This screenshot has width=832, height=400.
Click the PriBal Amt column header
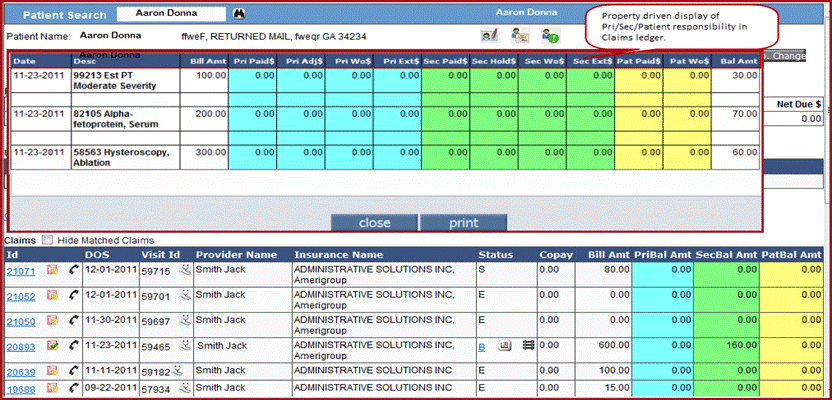(663, 255)
